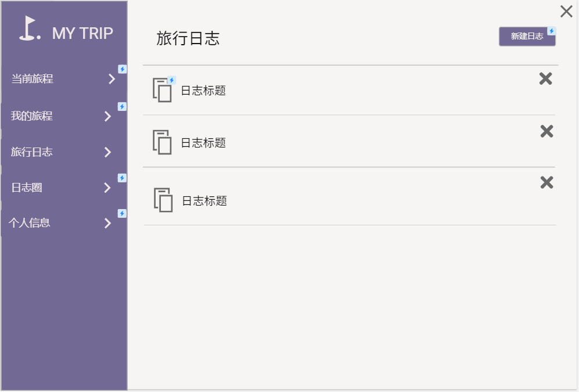Select 日志圈 in the sidebar
Screen dimensions: 579x392
click(27, 188)
